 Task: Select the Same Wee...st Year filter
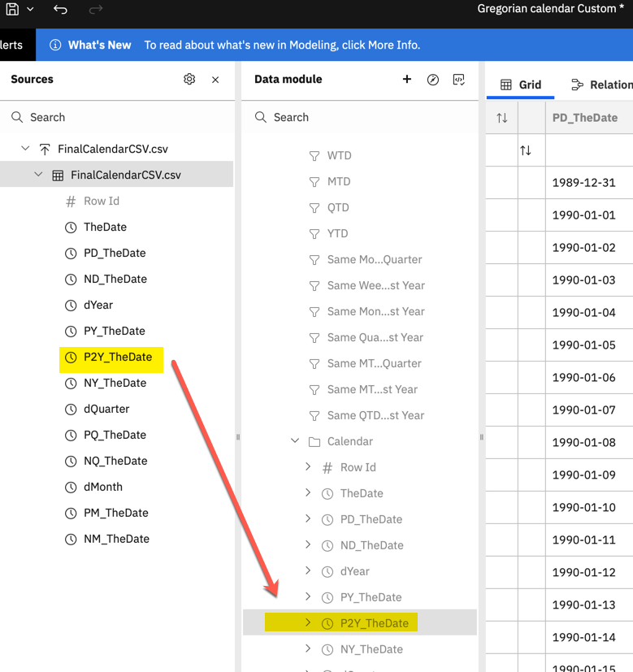376,286
